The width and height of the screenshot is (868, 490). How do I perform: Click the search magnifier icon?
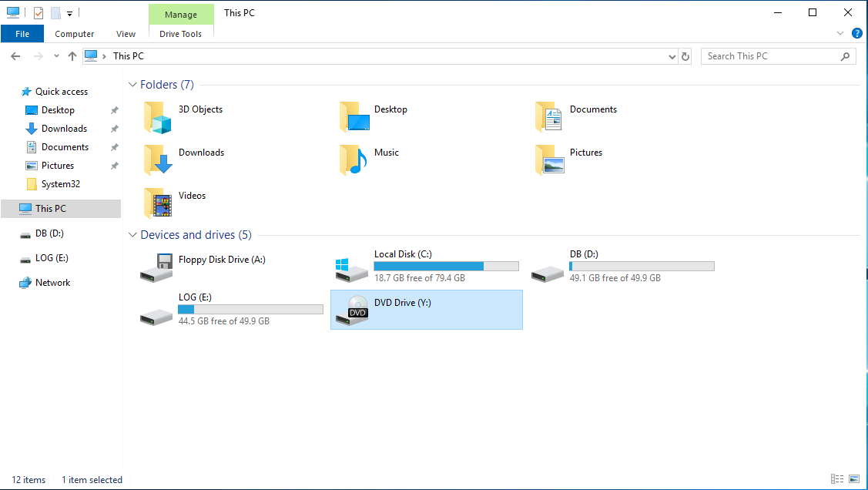(x=845, y=56)
